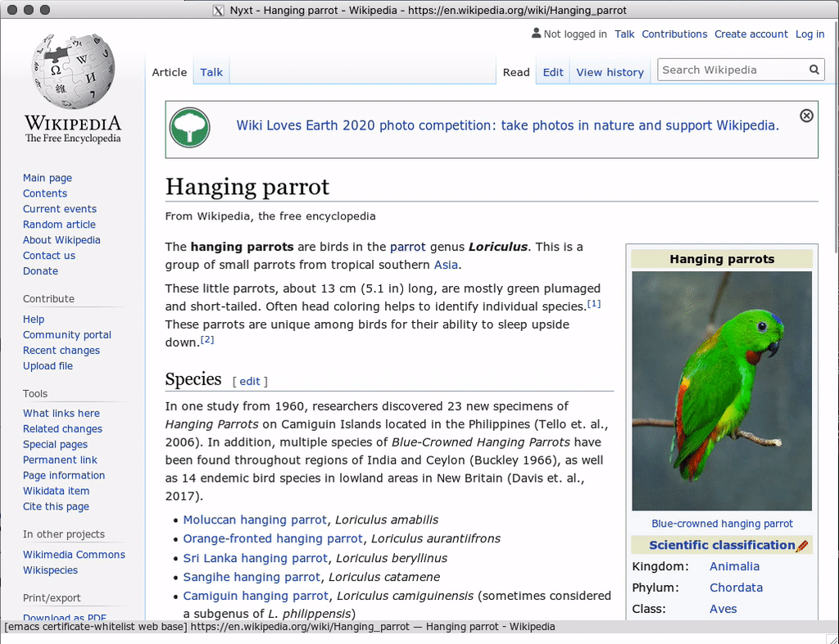
Task: Select the Read tab
Action: point(516,72)
